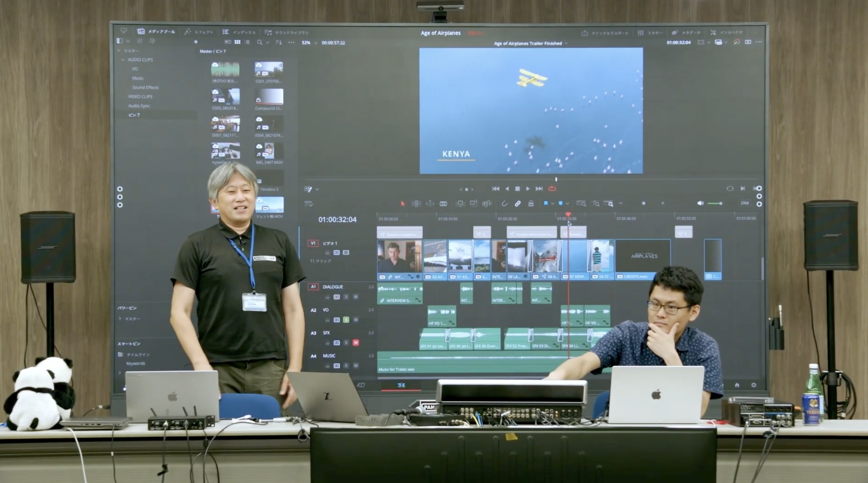Viewport: 868px width, 483px height.
Task: Click Custom Zoom icon
Action: pyautogui.click(x=608, y=204)
